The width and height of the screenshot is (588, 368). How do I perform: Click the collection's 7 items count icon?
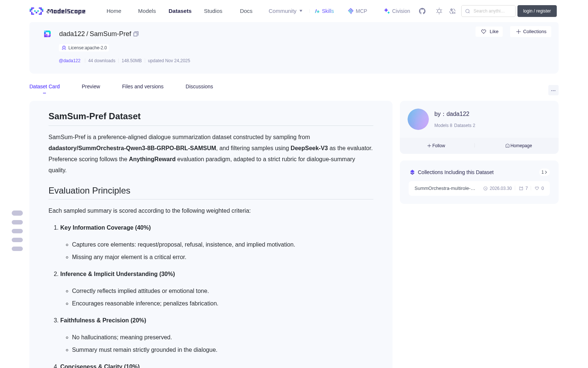tap(521, 188)
